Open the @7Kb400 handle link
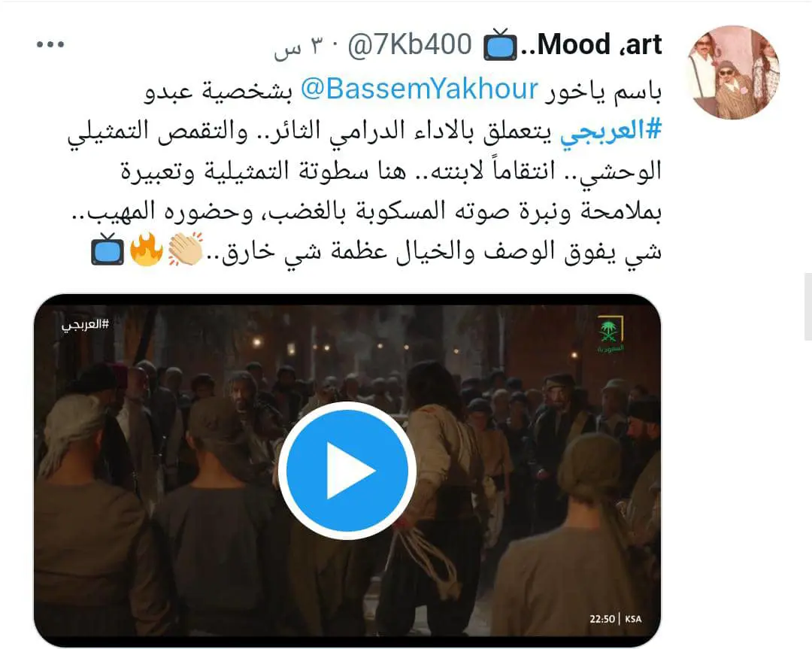This screenshot has height=649, width=812. 410,44
